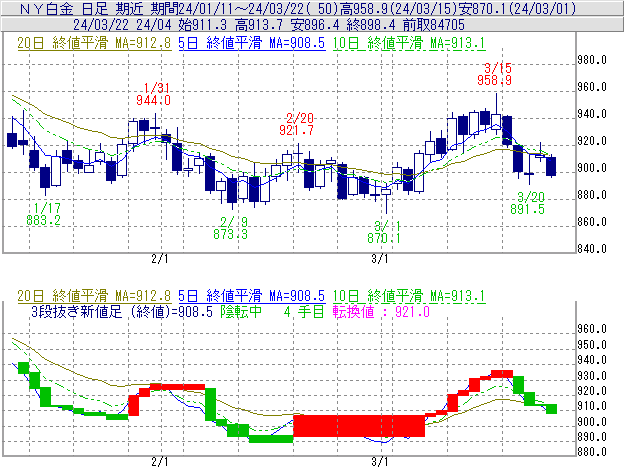Click the '5日 終値平滑 MA=908.5' legend in upper chart
This screenshot has width=624, height=475.
tap(252, 43)
